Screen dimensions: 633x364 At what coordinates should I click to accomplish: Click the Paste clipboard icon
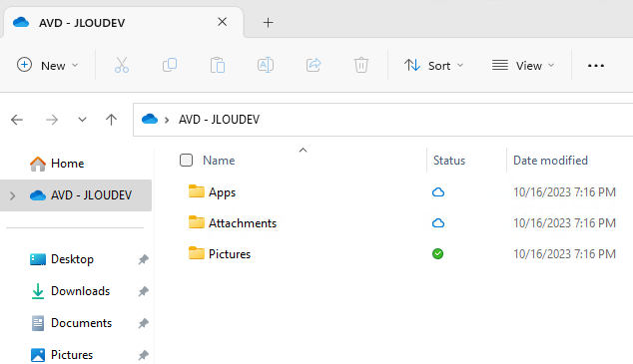218,65
